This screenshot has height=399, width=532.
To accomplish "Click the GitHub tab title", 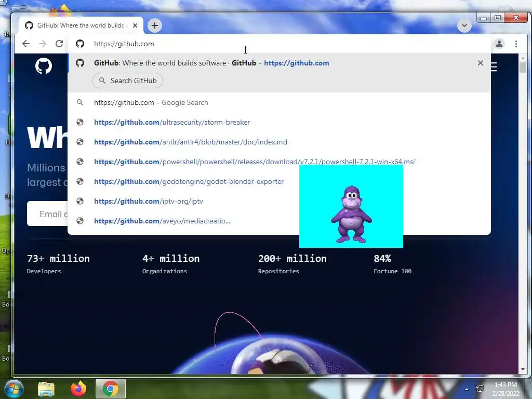I will click(x=82, y=25).
